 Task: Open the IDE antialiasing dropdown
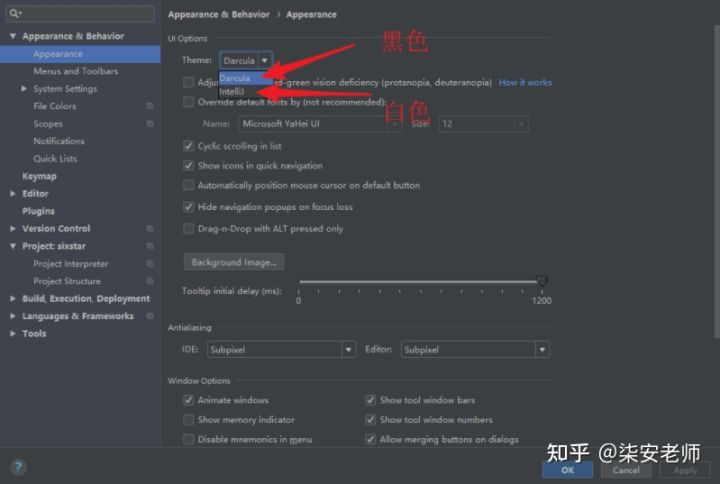coord(280,350)
